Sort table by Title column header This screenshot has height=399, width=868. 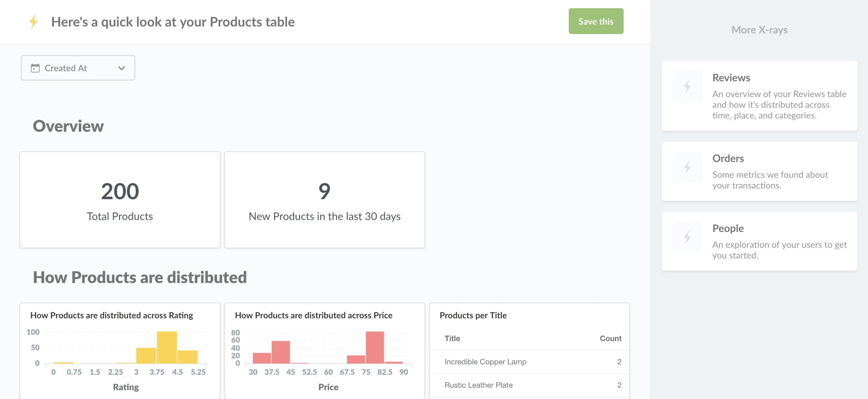[x=452, y=338]
